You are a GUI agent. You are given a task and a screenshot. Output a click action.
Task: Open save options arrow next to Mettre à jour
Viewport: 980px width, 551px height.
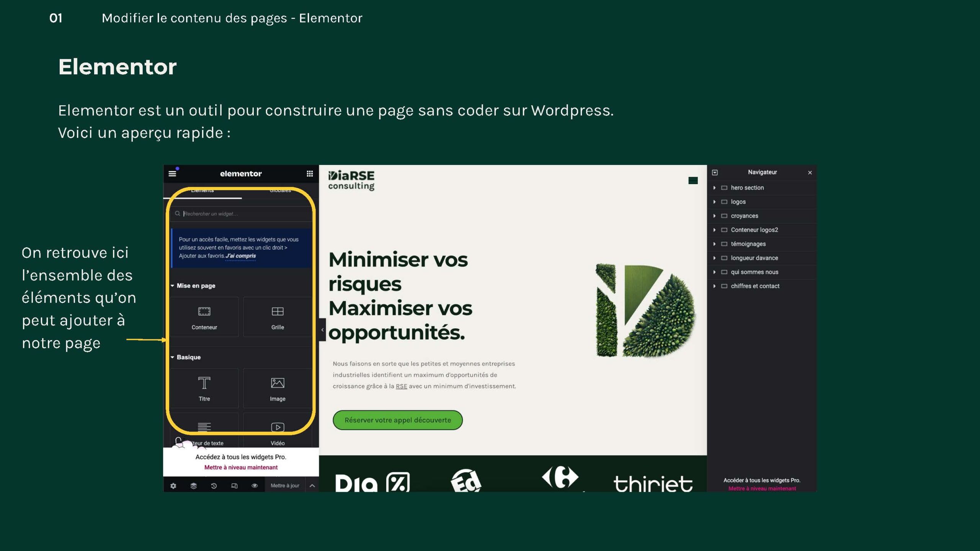point(312,486)
